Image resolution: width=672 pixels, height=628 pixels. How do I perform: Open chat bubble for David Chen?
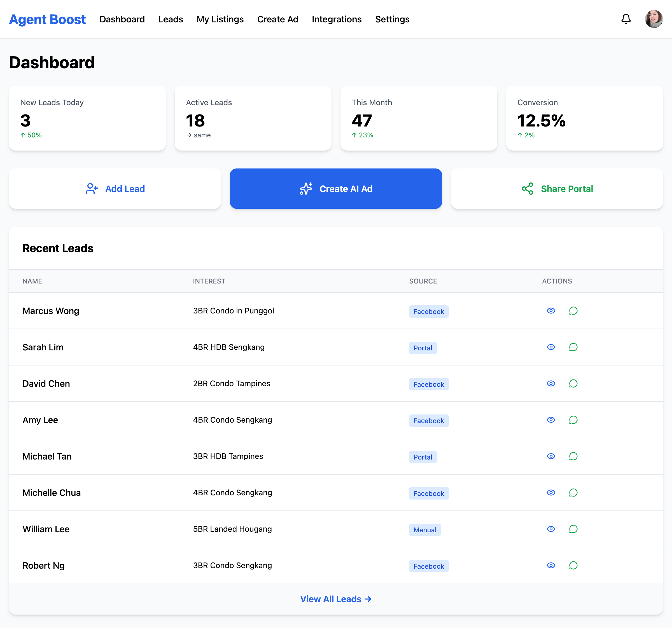pos(573,383)
